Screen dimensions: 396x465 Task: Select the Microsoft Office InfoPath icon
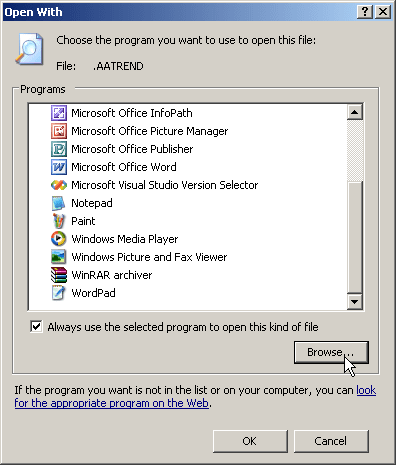tap(59, 113)
